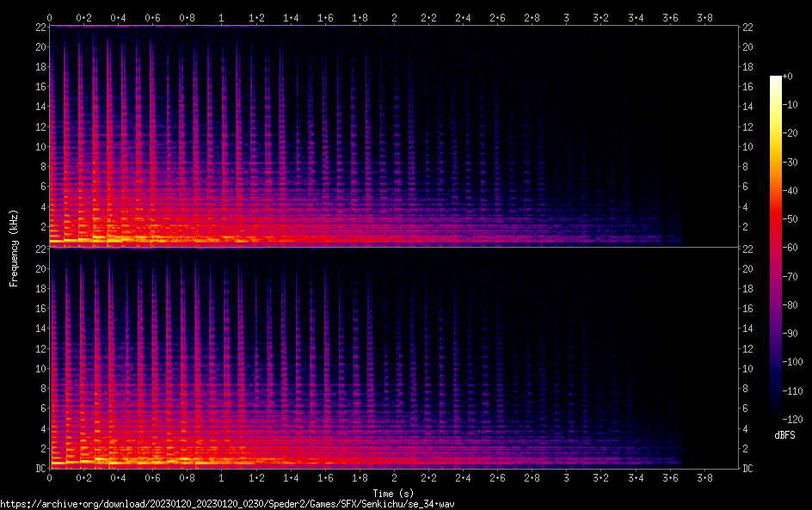Click the 0.4 tick on the bottom time axis

118,477
